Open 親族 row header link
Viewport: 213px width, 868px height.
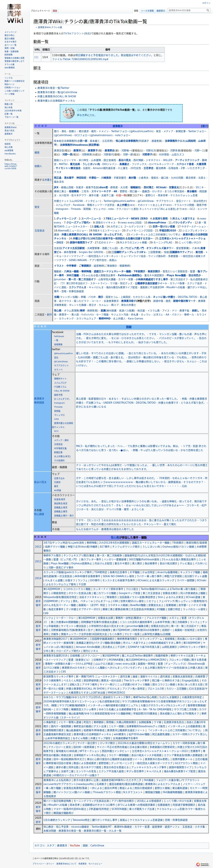[37, 152]
